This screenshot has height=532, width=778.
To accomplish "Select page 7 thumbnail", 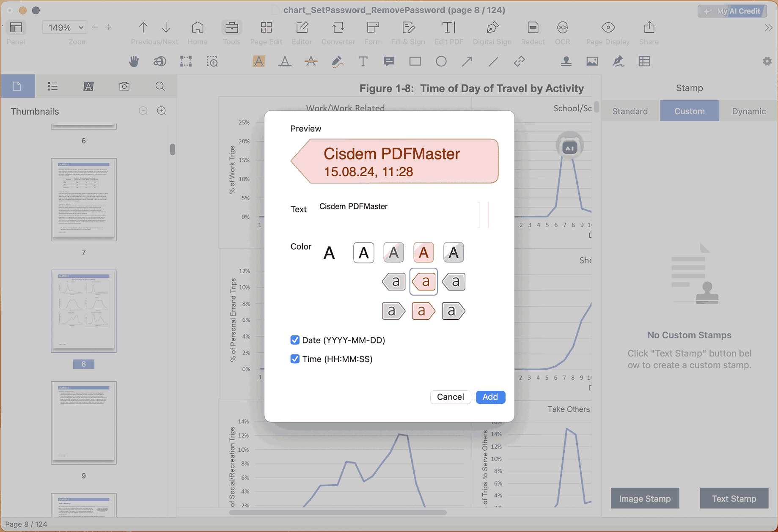I will click(84, 200).
